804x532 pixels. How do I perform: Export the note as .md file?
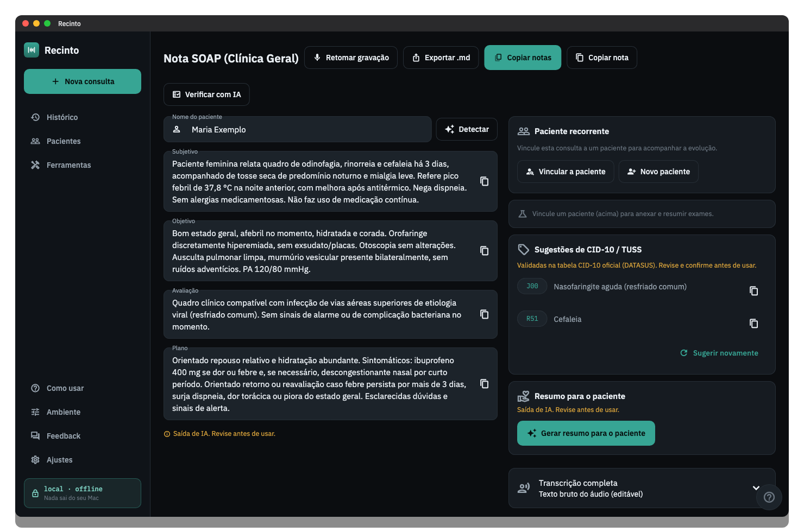coord(441,58)
